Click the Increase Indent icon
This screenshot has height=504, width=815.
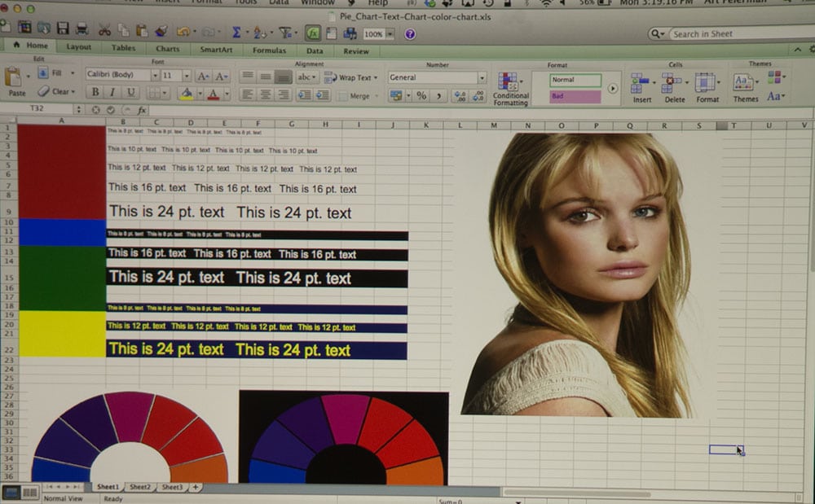point(323,95)
